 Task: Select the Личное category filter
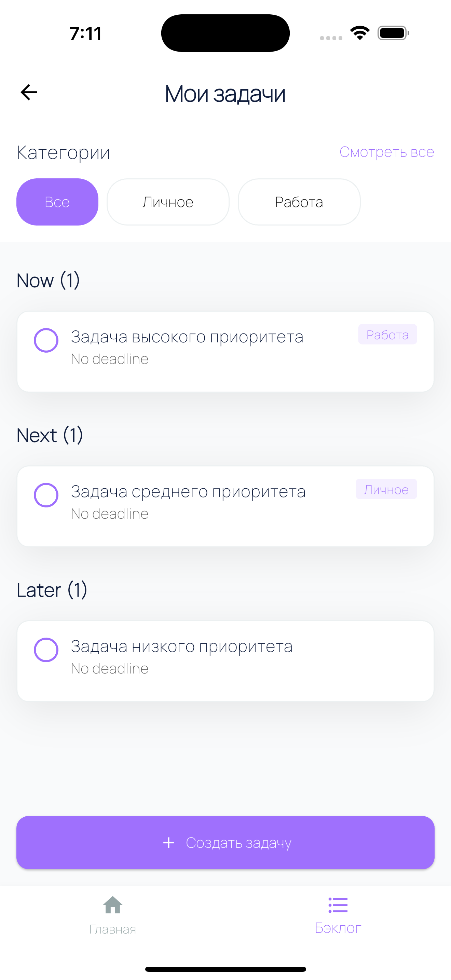pos(167,202)
